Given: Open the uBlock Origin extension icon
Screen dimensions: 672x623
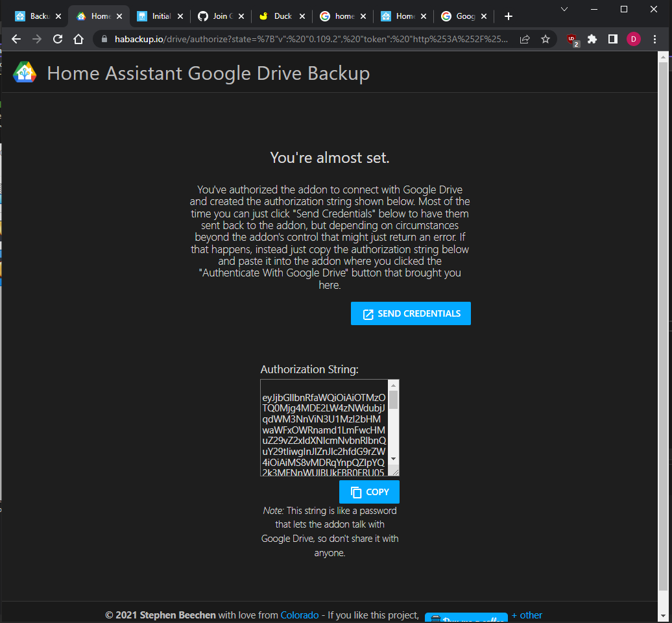Looking at the screenshot, I should (573, 40).
